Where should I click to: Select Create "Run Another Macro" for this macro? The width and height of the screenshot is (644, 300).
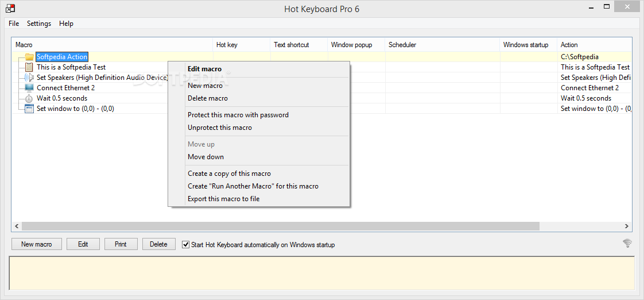pos(259,186)
